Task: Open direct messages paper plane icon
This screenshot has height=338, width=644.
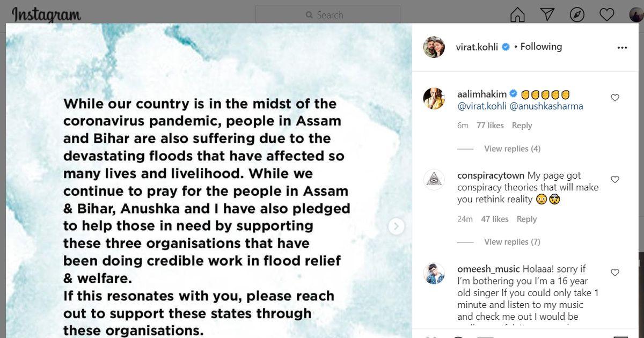Action: pyautogui.click(x=547, y=14)
